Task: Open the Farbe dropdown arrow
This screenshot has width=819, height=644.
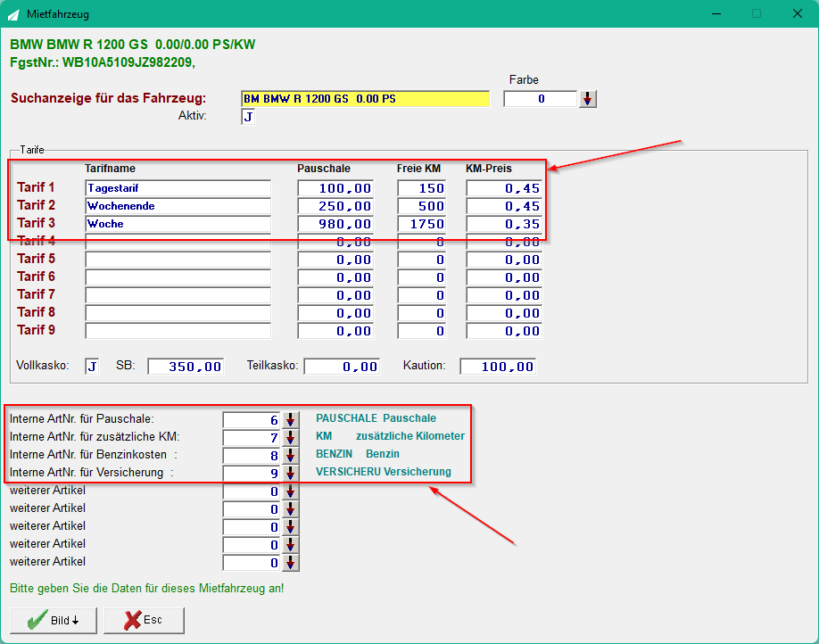Action: pyautogui.click(x=588, y=99)
